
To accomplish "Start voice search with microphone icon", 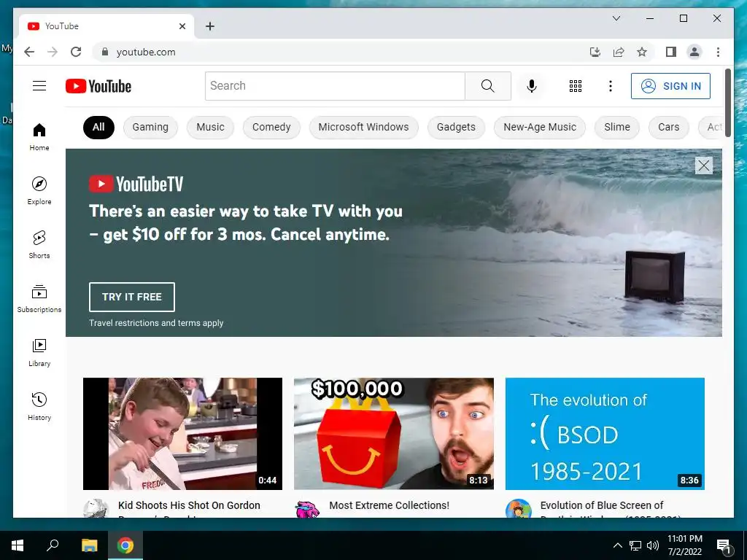I will (x=532, y=86).
